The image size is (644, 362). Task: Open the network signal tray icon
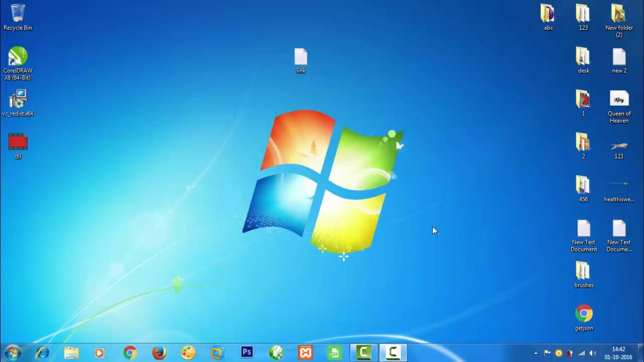pyautogui.click(x=581, y=353)
